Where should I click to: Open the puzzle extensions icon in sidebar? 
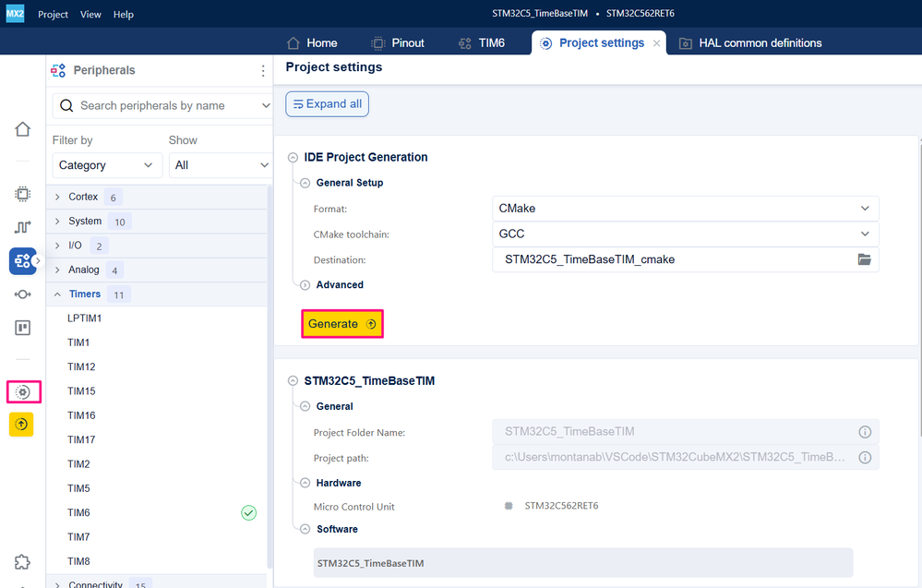(x=22, y=562)
